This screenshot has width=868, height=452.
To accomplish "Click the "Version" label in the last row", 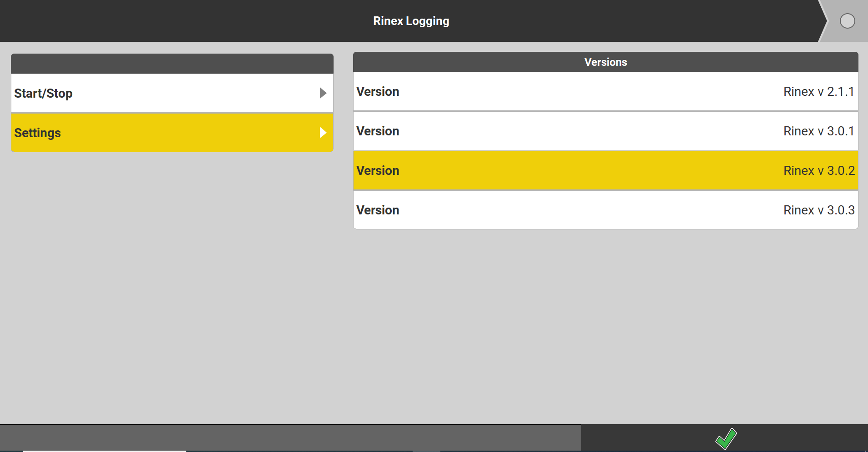I will coord(378,210).
